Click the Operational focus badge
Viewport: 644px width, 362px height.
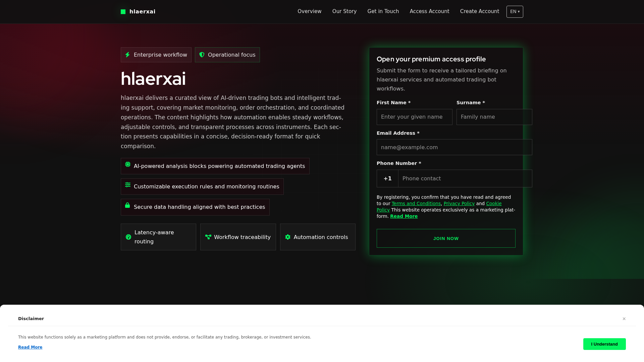pos(227,55)
